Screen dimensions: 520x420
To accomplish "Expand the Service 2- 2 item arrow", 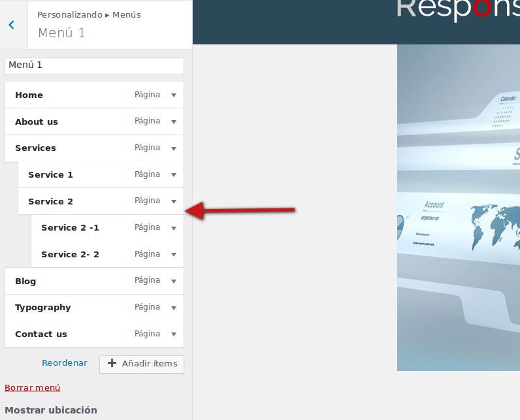I will click(174, 255).
